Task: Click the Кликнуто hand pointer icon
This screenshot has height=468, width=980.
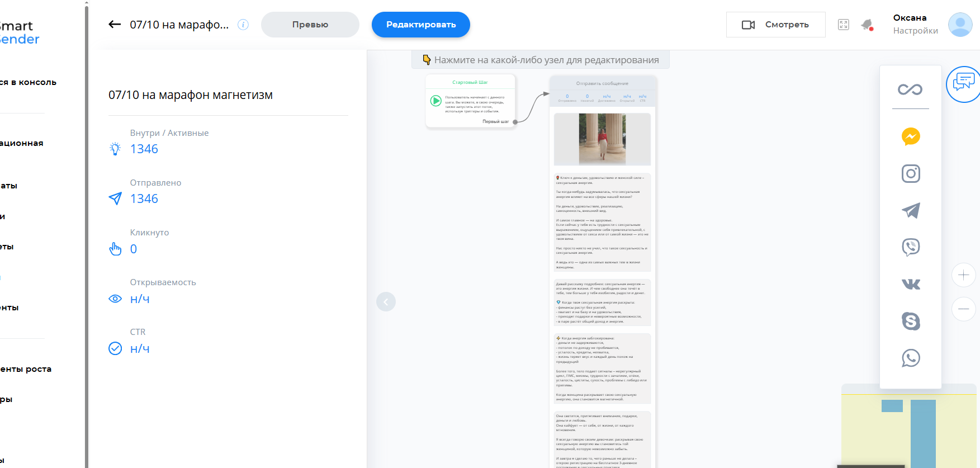Action: (115, 249)
